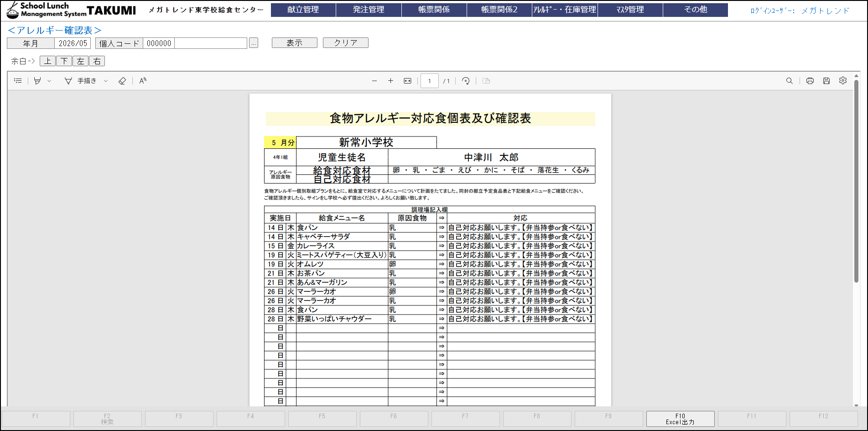
Task: Open the 個人コード lookup button
Action: pyautogui.click(x=254, y=43)
